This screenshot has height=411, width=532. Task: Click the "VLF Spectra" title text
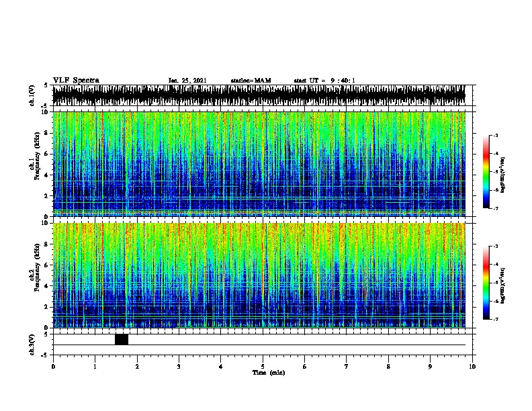(76, 81)
